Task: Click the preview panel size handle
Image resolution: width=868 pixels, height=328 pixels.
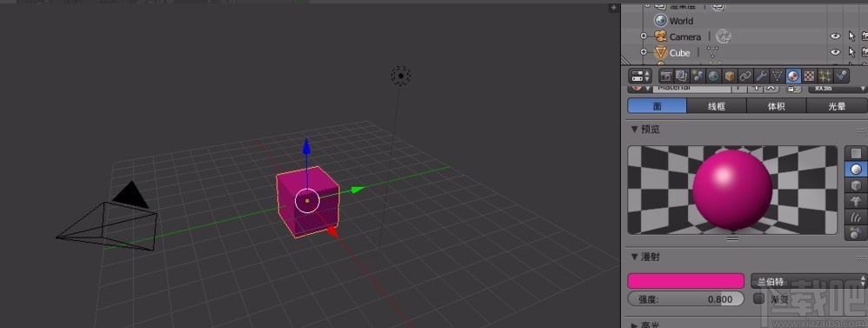Action: click(x=732, y=238)
